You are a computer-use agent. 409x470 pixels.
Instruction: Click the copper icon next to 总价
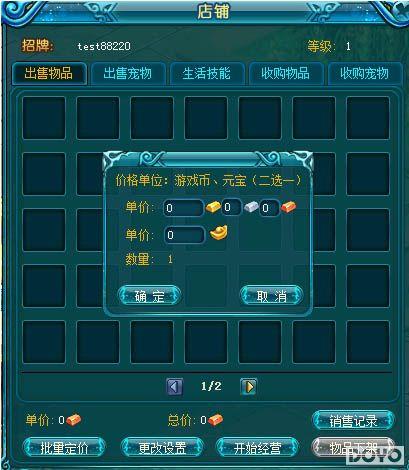pyautogui.click(x=215, y=420)
